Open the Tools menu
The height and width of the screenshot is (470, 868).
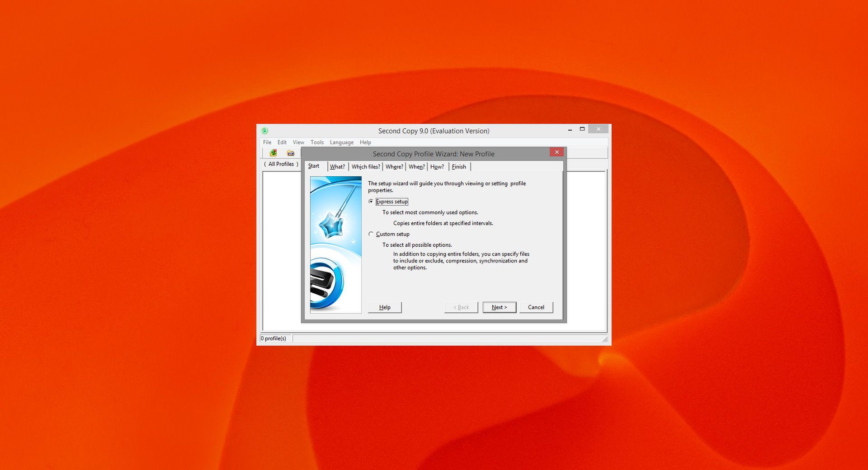[x=316, y=142]
